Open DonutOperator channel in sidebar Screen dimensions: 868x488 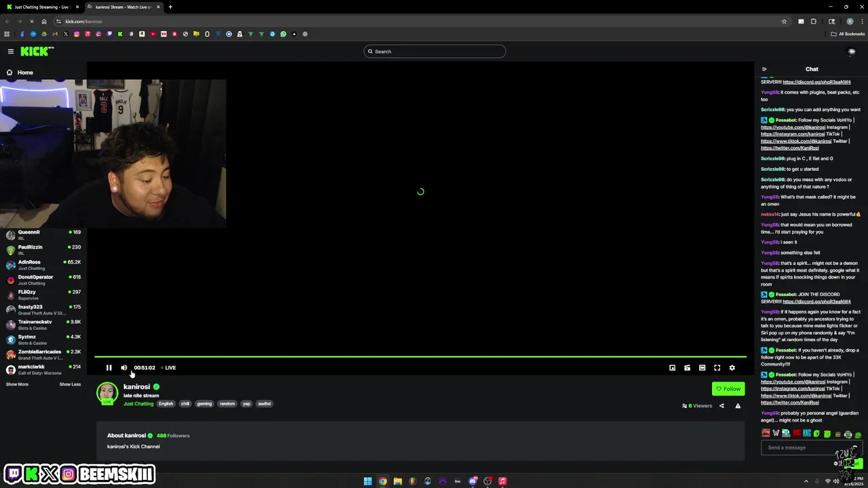pyautogui.click(x=43, y=280)
